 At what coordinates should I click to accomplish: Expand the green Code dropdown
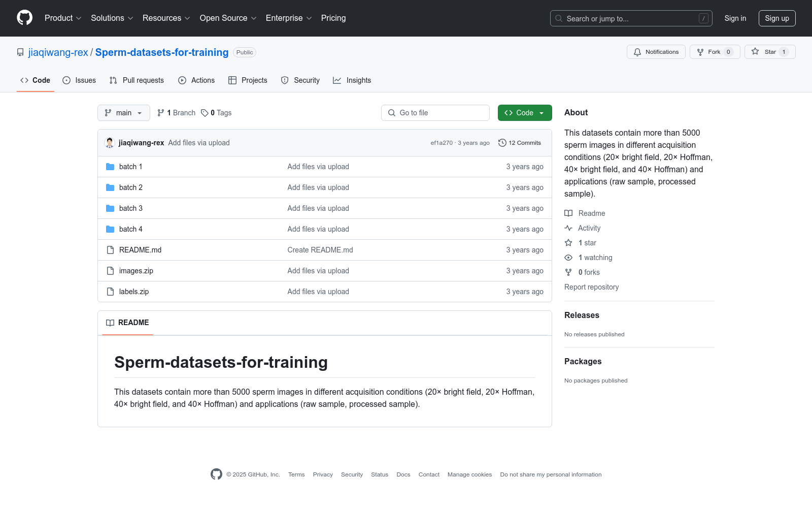[525, 113]
